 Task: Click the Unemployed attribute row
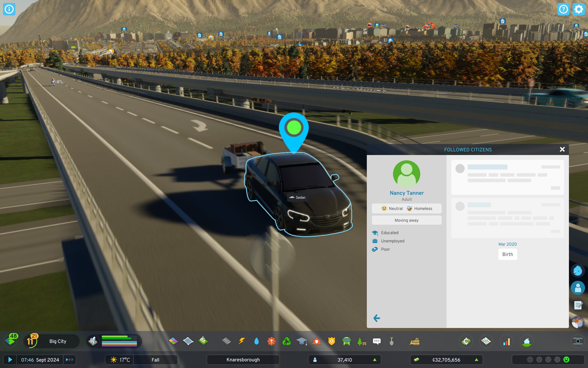click(388, 241)
